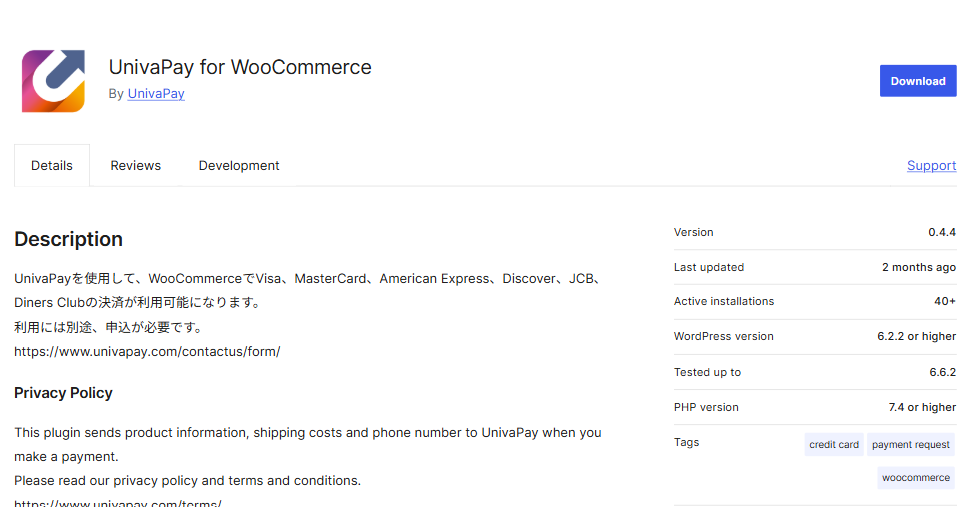Click the version number 0.4.4

tap(942, 232)
